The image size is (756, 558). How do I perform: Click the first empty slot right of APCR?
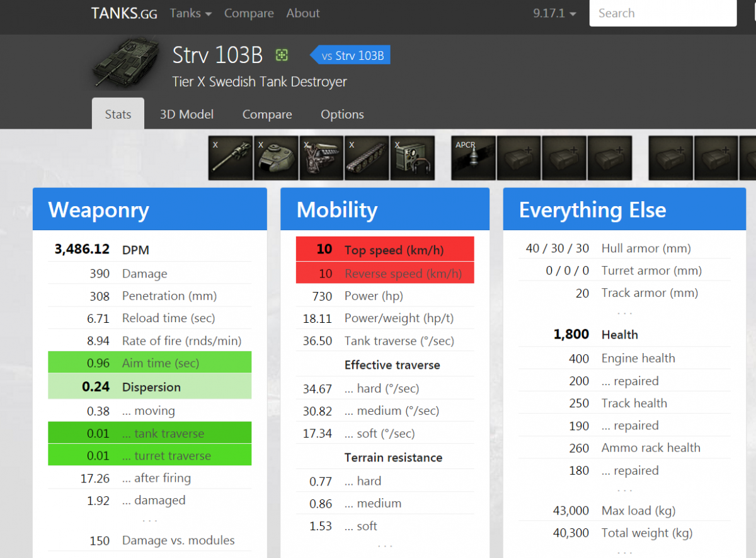[x=519, y=158]
